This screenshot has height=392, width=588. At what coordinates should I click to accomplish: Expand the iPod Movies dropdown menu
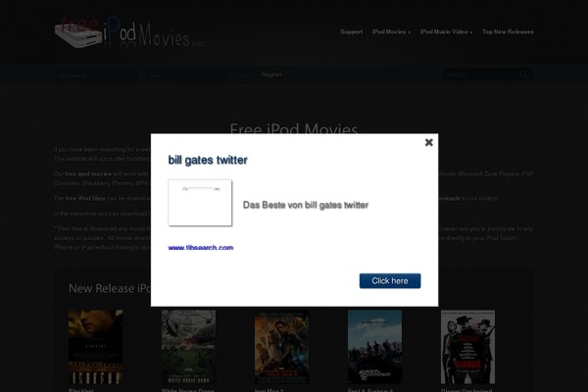[391, 32]
